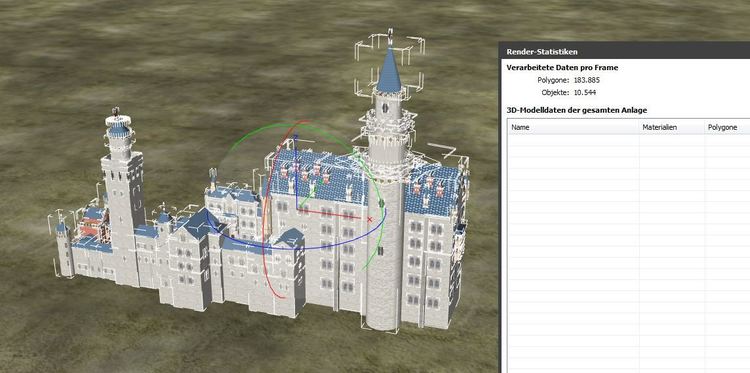Click the Polygone value 183.885
The width and height of the screenshot is (750, 373).
586,80
